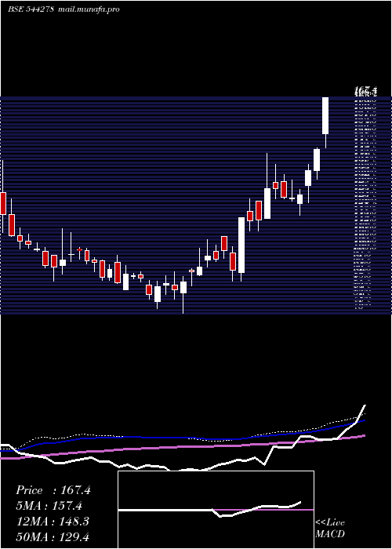Click the Price : 167.4 readout

[x=53, y=490]
